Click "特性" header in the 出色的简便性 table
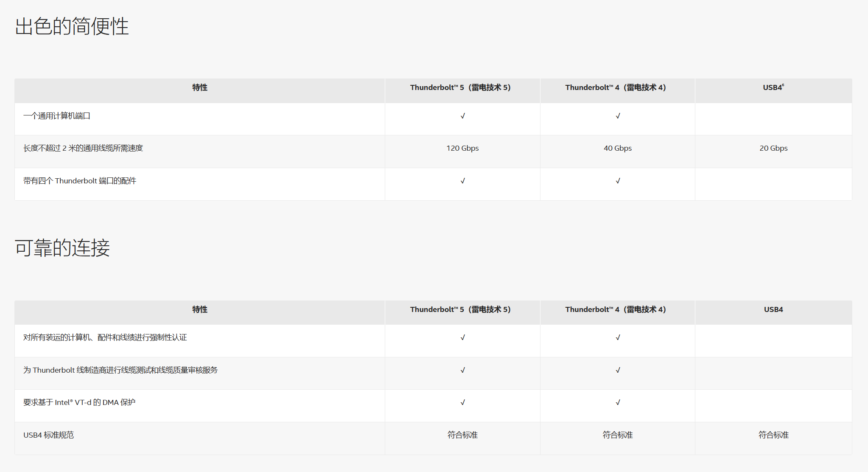 (200, 87)
